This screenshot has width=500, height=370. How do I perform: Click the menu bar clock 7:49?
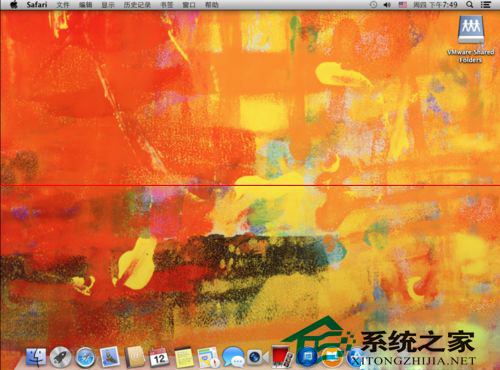point(435,5)
